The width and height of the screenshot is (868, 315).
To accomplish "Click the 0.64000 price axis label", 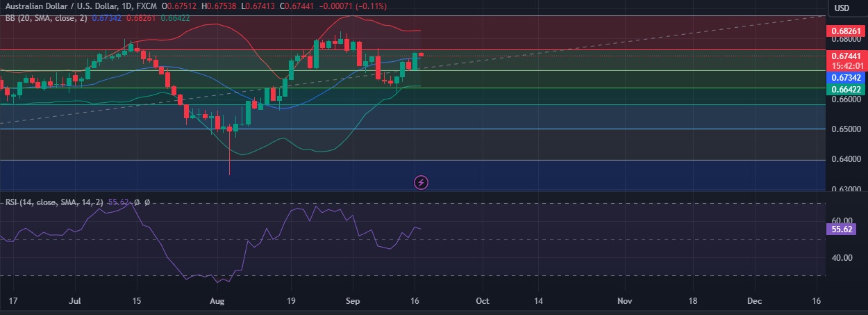I will tap(846, 160).
